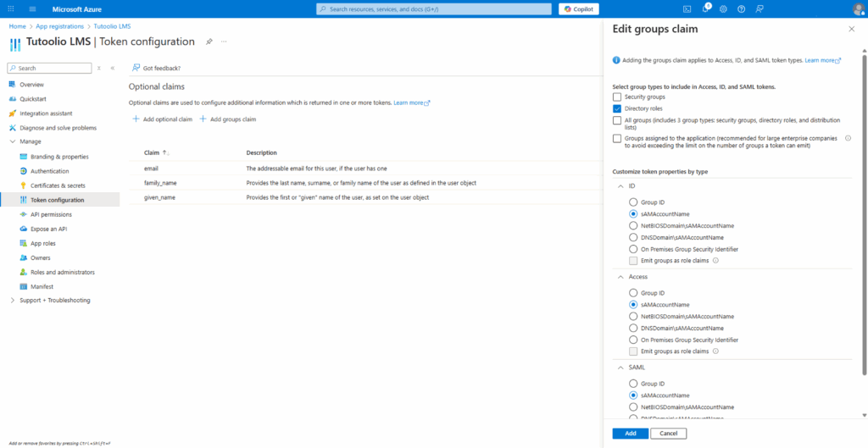The height and width of the screenshot is (448, 868).
Task: Click the Add button in panel
Action: click(630, 433)
